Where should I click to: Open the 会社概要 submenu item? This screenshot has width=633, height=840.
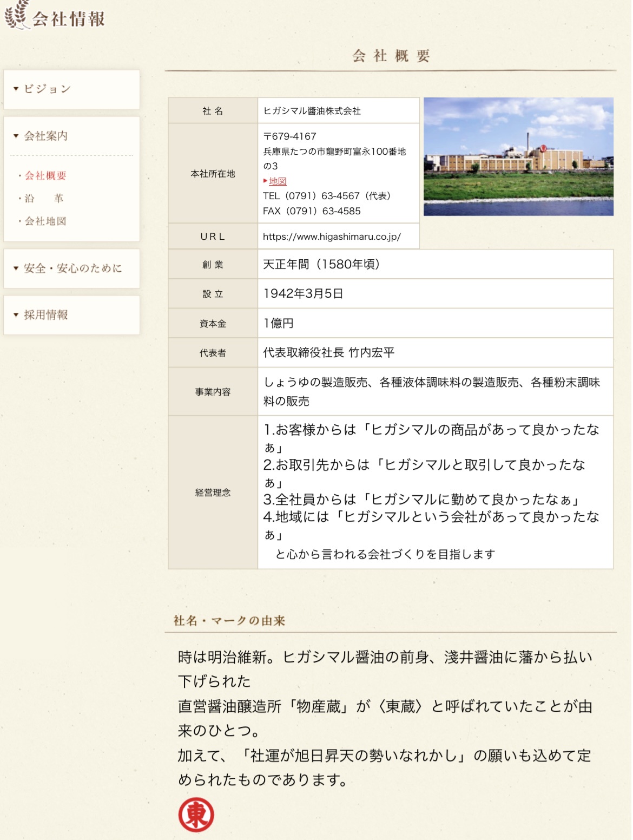pos(46,175)
